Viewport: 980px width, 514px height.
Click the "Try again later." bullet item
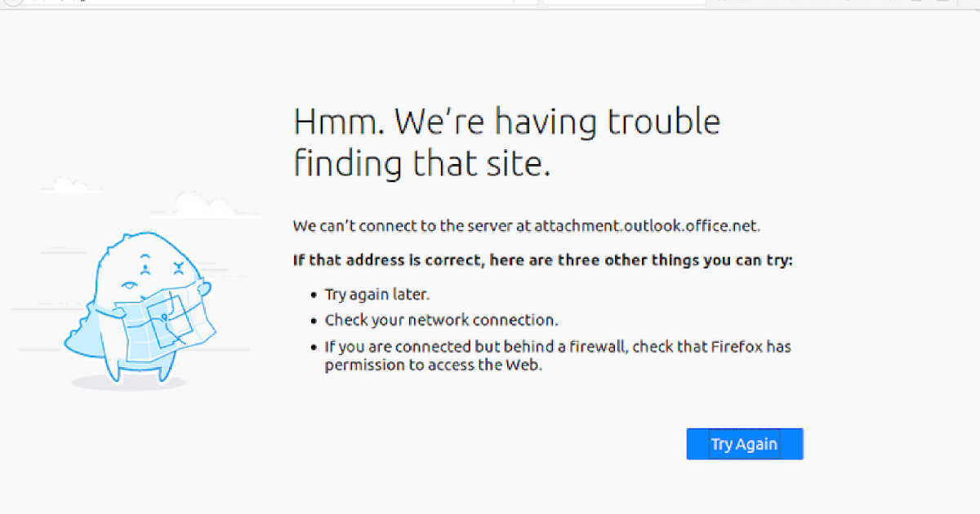tap(376, 295)
